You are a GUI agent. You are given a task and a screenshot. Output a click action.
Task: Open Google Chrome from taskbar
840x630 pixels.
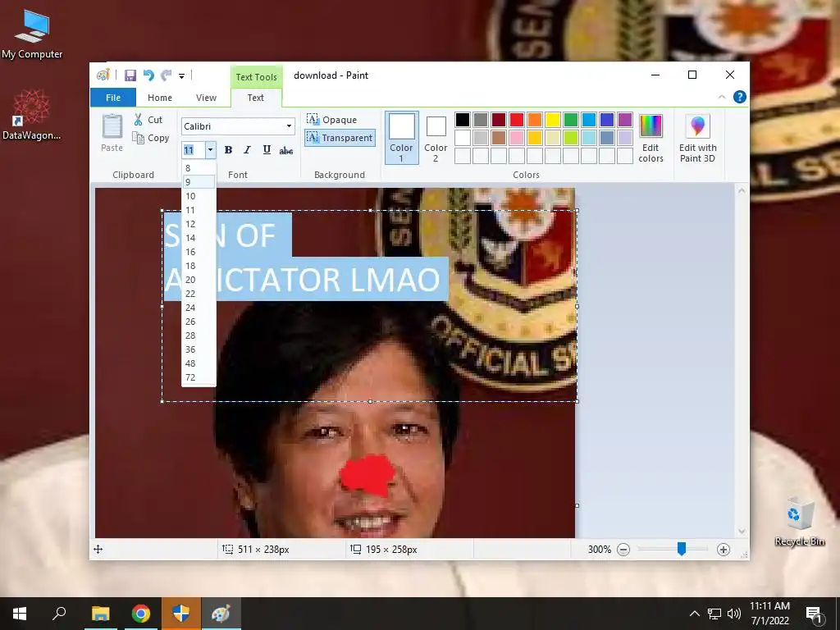pos(141,614)
